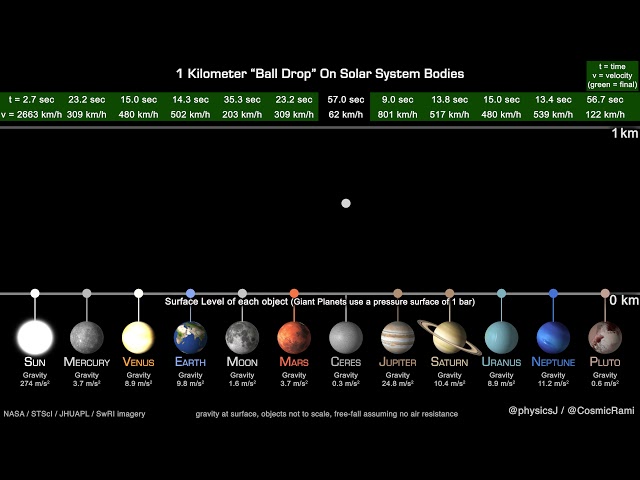
Task: Click the "1 km" height label
Action: 624,133
